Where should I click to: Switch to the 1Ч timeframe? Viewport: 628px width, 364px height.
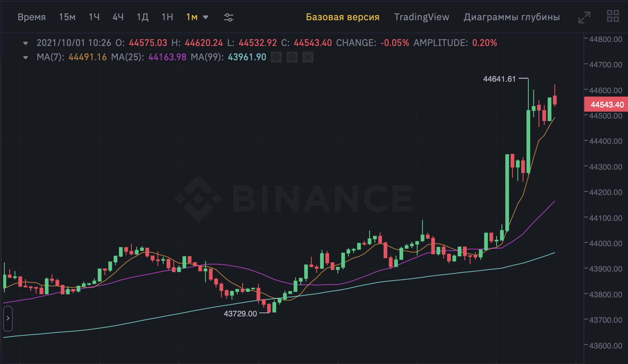pos(94,17)
